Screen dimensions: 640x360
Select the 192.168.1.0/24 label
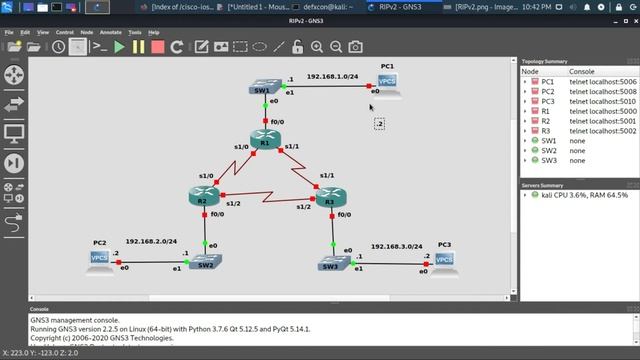[x=332, y=76]
